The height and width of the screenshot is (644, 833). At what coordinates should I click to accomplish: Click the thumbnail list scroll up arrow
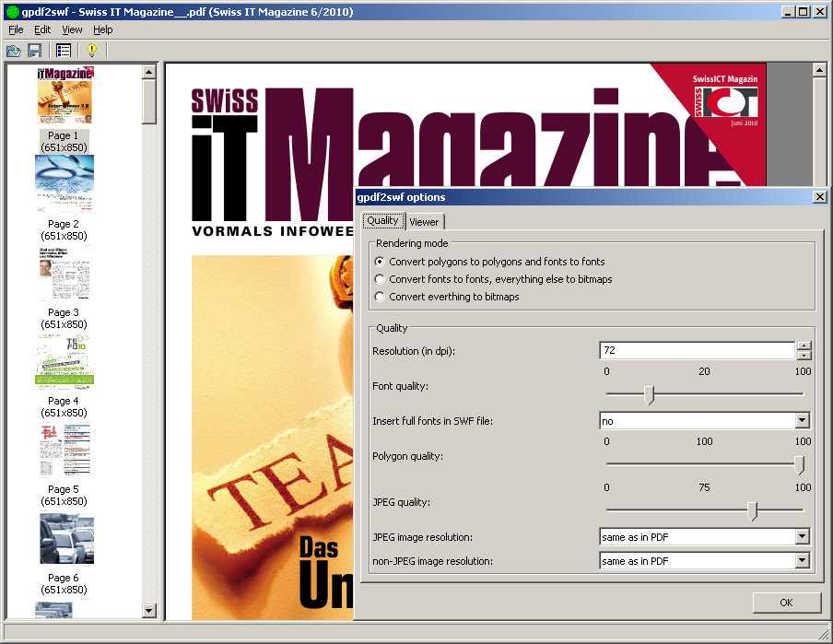pyautogui.click(x=149, y=72)
